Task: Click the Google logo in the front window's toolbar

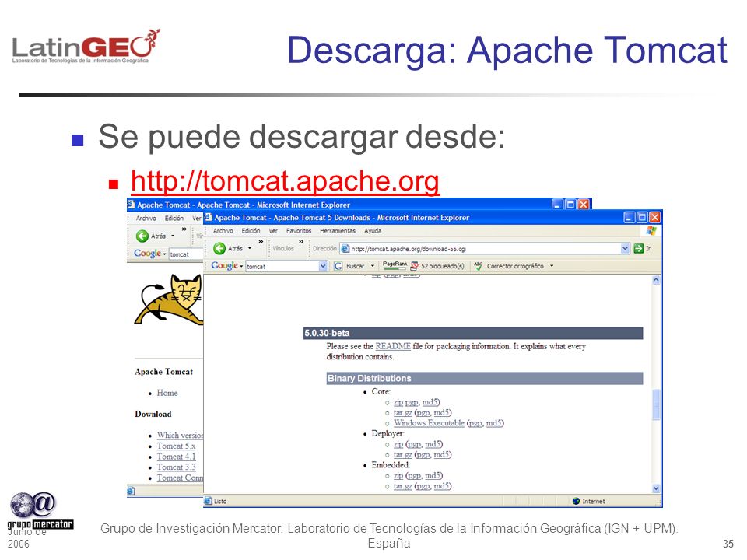Action: tap(224, 266)
